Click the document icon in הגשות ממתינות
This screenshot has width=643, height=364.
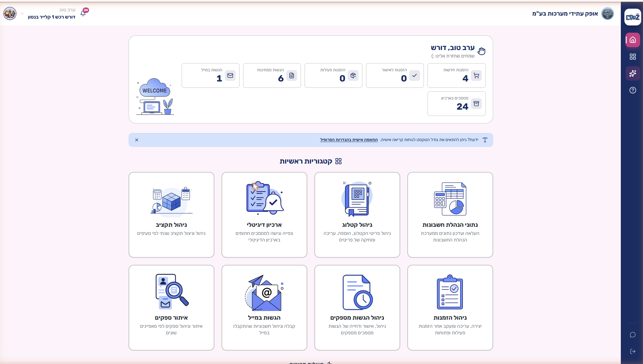292,75
